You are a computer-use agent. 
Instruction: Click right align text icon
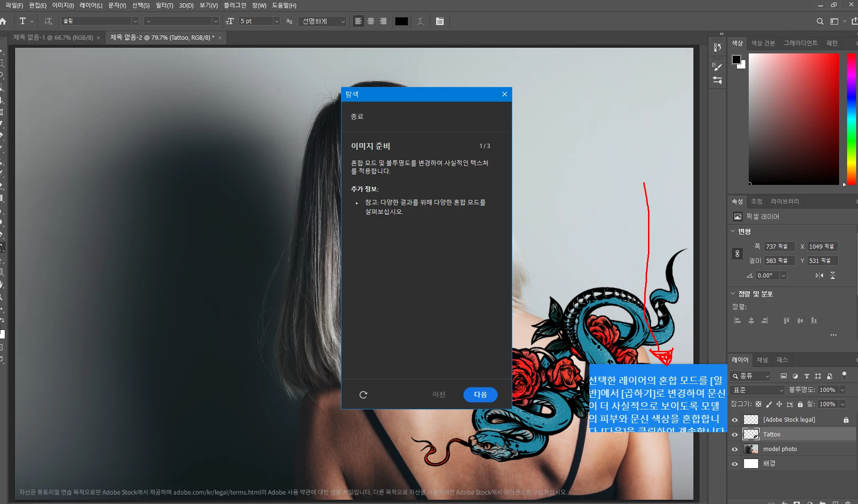(383, 21)
